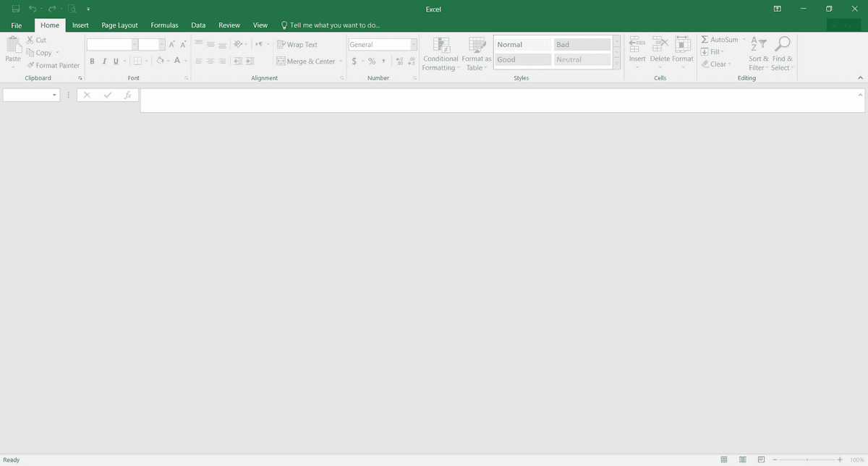The image size is (868, 466).
Task: Open the font size combo box
Action: coord(152,45)
